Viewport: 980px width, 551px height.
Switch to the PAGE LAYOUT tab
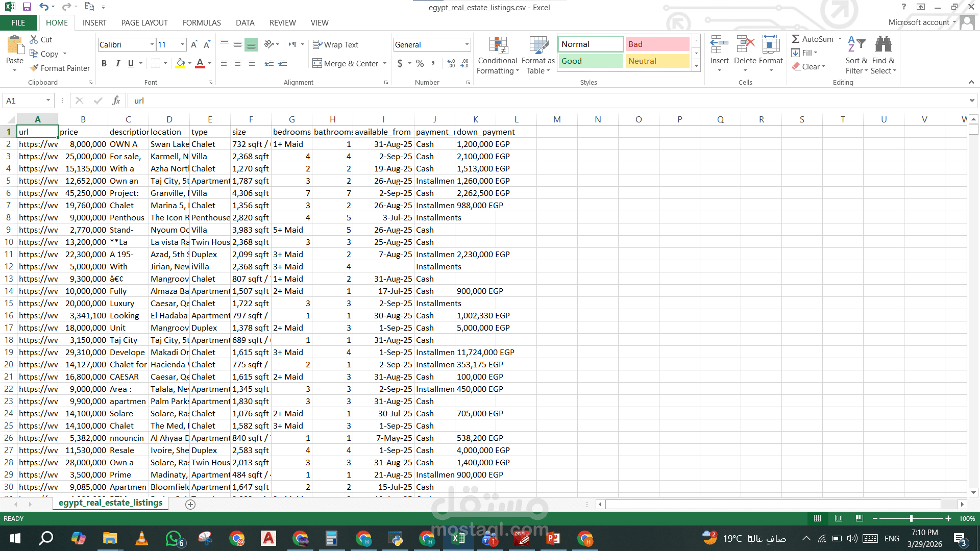pyautogui.click(x=144, y=22)
